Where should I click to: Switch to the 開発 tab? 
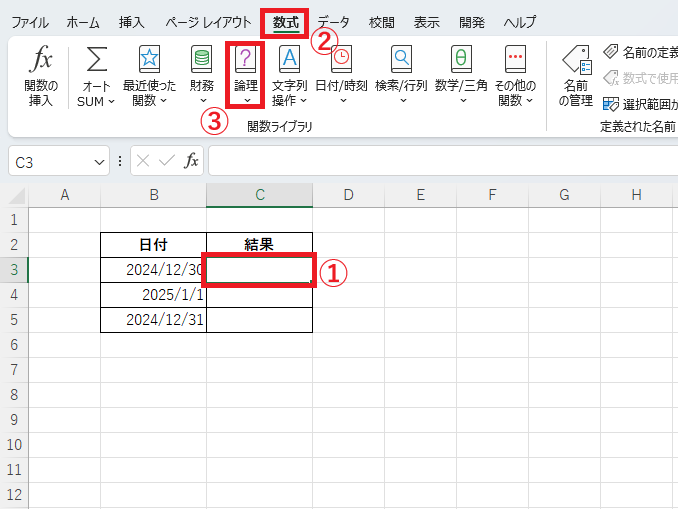click(x=471, y=22)
